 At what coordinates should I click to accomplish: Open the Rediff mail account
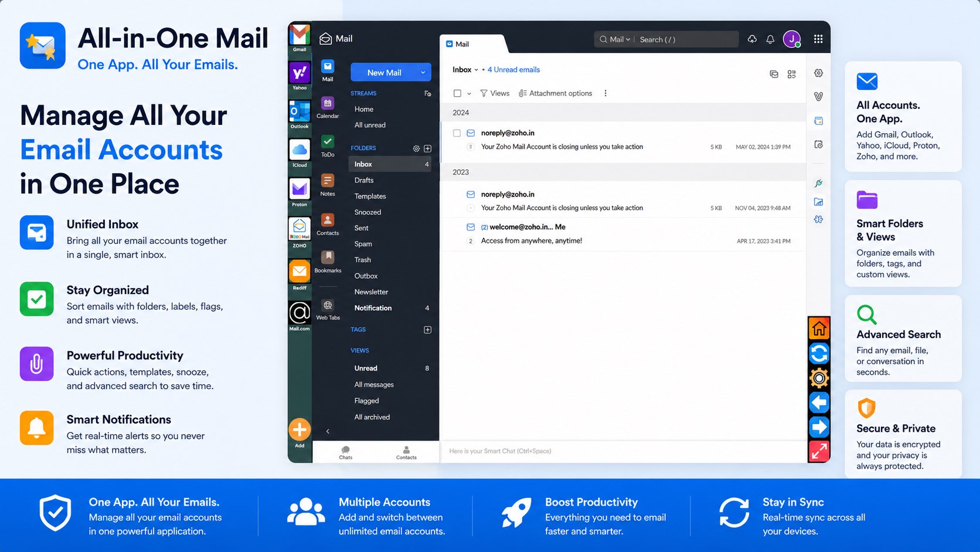[300, 272]
